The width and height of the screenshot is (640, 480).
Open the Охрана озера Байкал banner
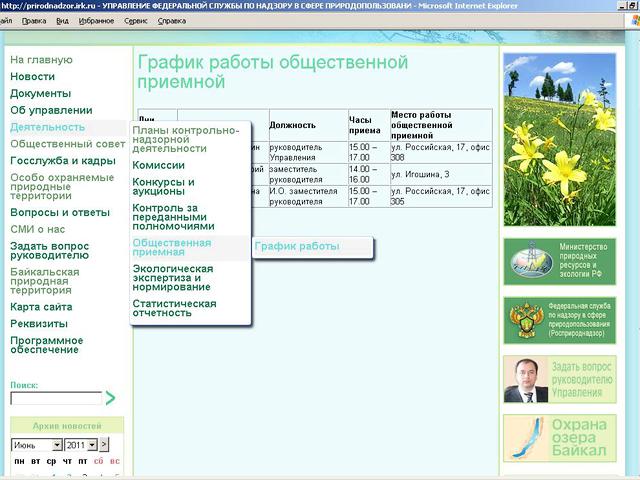[x=559, y=438]
